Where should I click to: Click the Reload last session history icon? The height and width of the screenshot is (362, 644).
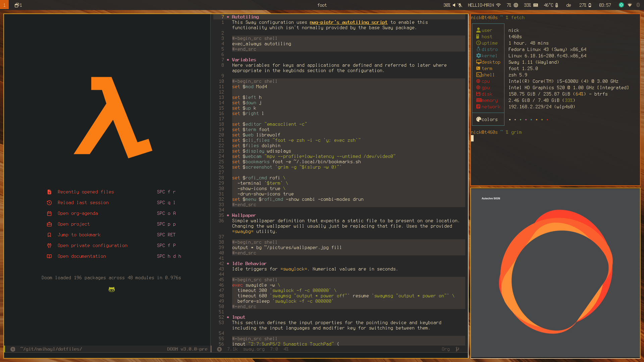[49, 202]
